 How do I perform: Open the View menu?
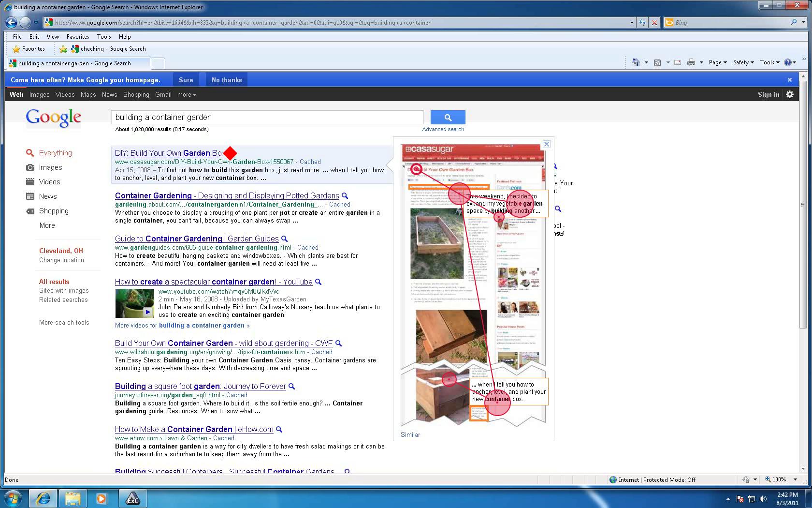pyautogui.click(x=53, y=36)
